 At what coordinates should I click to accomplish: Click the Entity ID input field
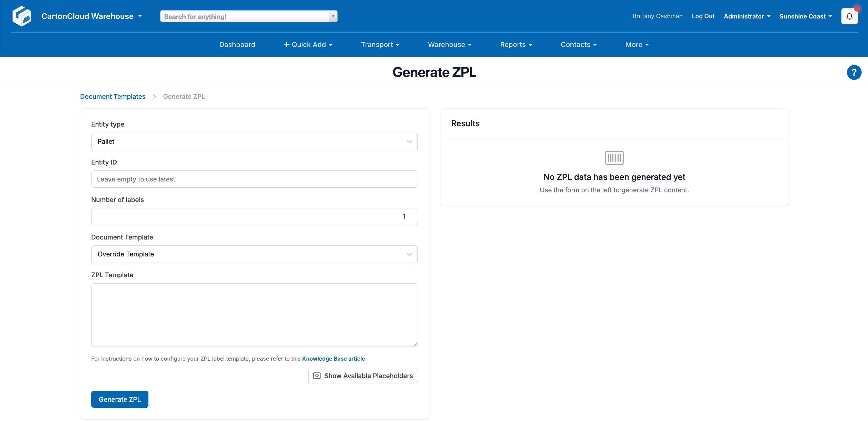click(254, 179)
